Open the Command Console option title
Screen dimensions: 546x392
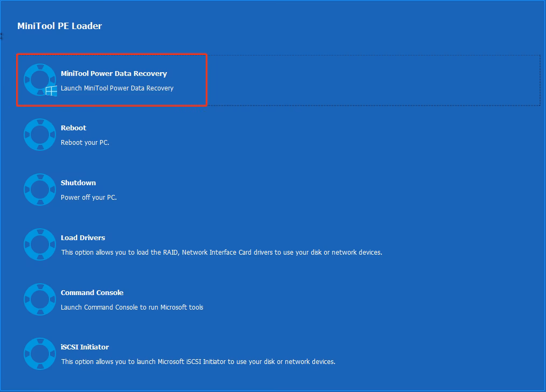point(92,293)
